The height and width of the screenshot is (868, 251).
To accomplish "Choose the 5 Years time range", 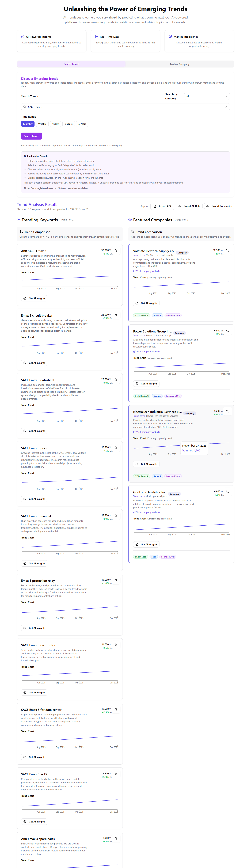I will pos(82,124).
